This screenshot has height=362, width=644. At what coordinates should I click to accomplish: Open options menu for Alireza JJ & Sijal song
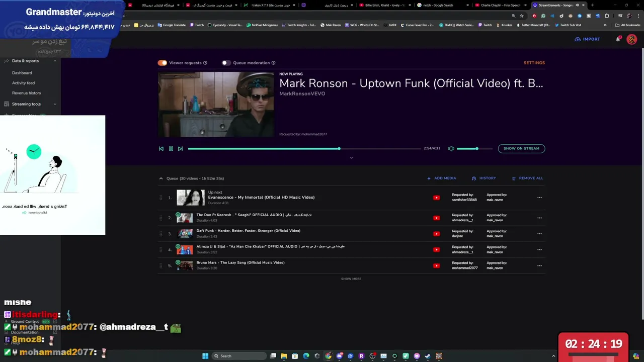(x=539, y=250)
